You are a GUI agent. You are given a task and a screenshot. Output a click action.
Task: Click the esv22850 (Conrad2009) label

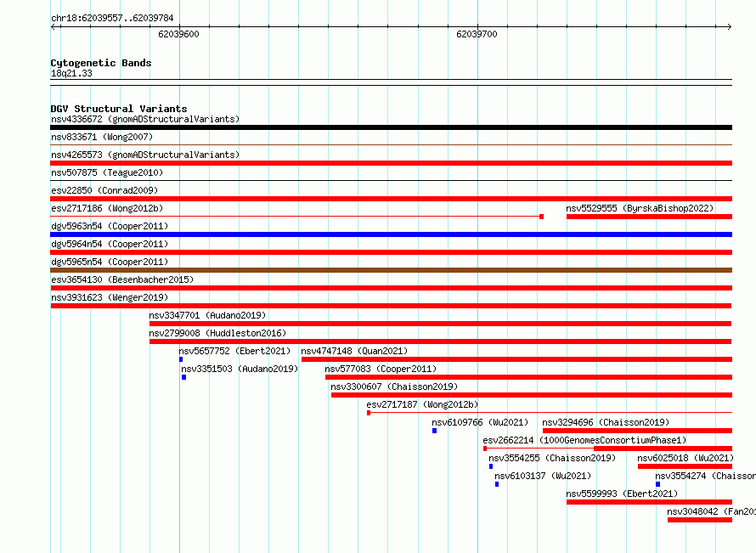(104, 190)
